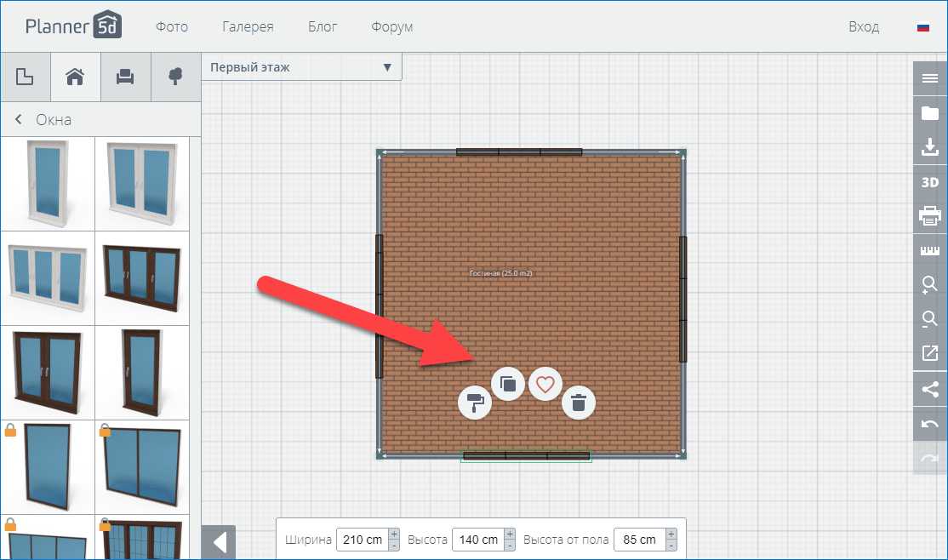Click the Вход login link
The image size is (948, 560).
click(863, 27)
